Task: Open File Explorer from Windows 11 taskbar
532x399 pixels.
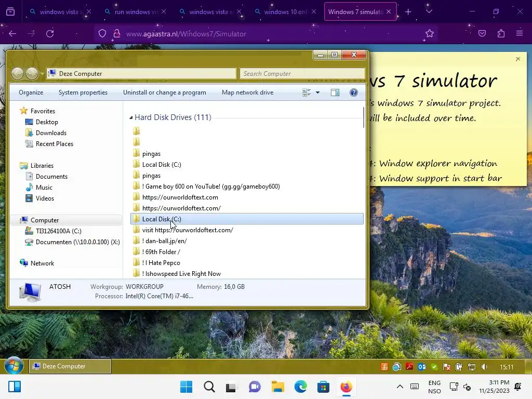Action: click(277, 387)
